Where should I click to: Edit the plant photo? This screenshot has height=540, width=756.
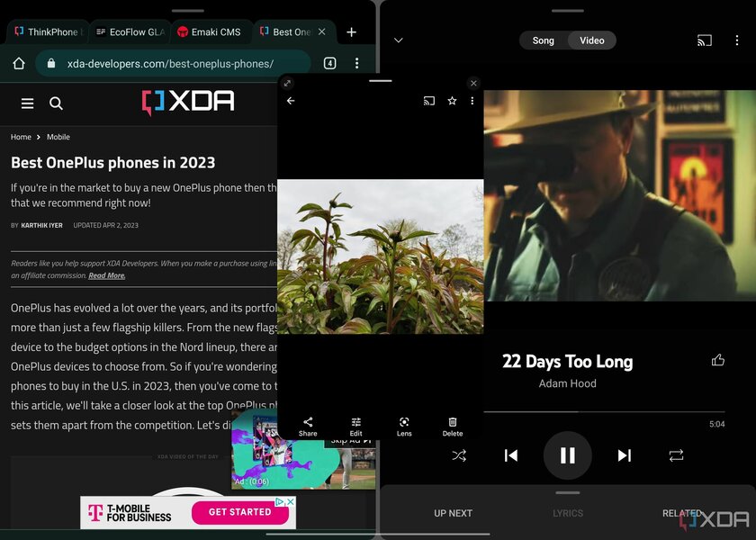[355, 427]
